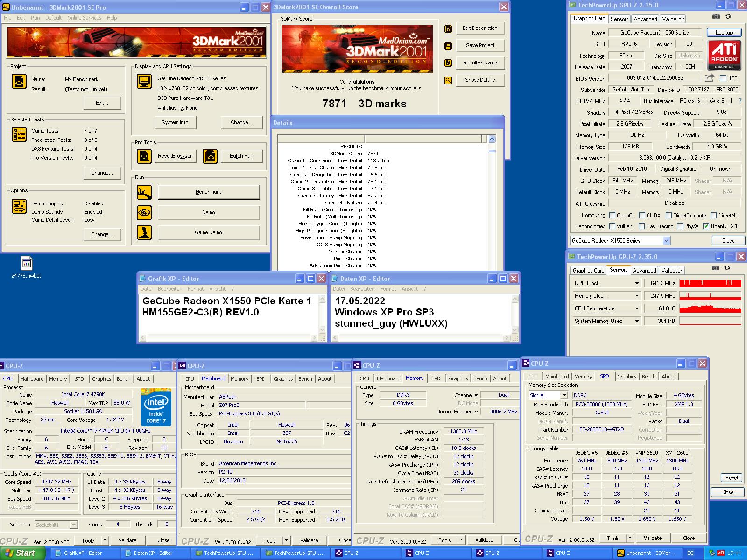Click the Save Project disk icon

tap(448, 46)
